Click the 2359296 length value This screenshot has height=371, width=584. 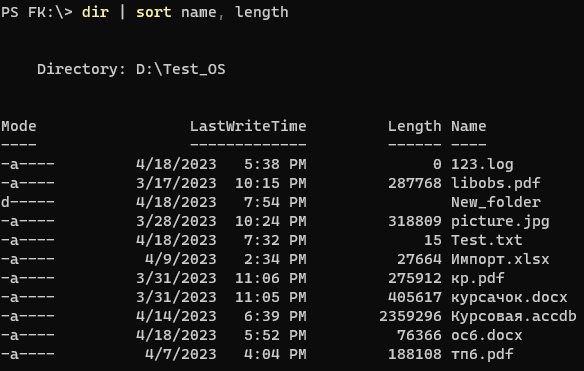(410, 316)
